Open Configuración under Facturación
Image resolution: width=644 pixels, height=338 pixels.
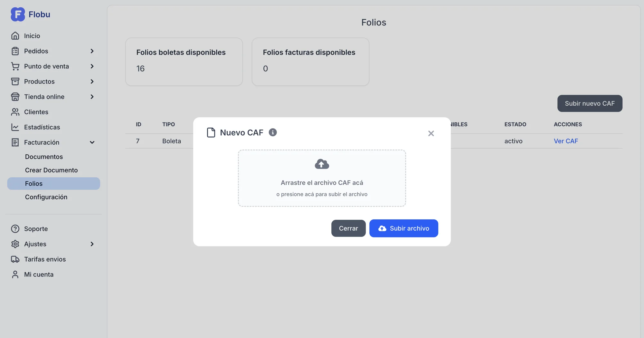pos(46,197)
